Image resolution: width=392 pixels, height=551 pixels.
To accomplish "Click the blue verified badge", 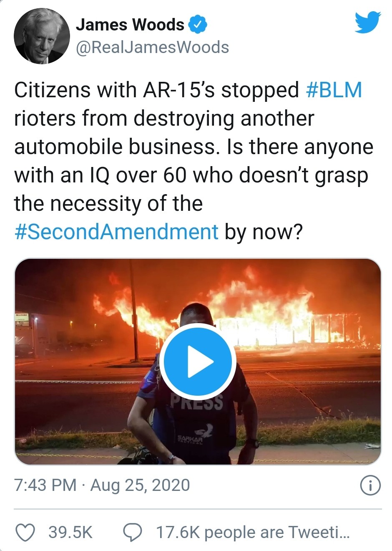I will 198,25.
